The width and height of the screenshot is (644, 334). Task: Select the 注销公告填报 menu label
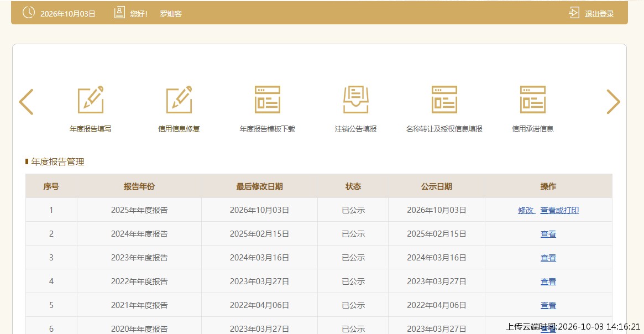[x=355, y=129]
